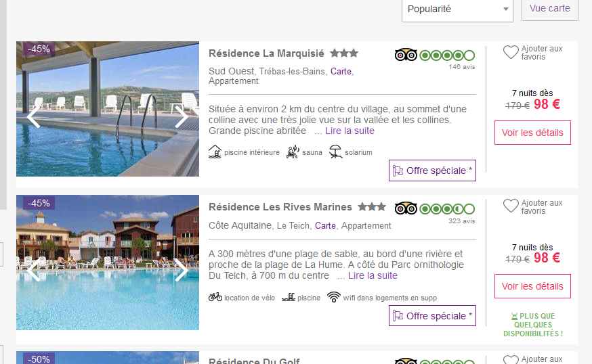Open Carte link for Trébas-les-Bains
The width and height of the screenshot is (592, 364).
[x=341, y=71]
